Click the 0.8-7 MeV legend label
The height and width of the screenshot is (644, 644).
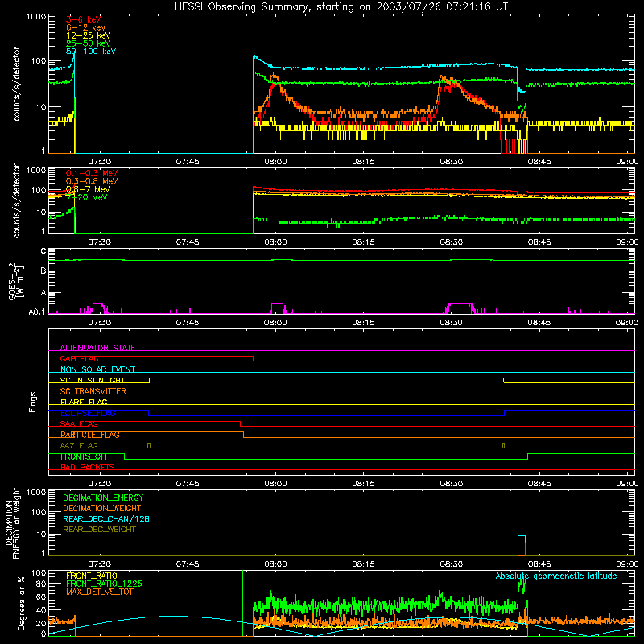tap(88, 189)
